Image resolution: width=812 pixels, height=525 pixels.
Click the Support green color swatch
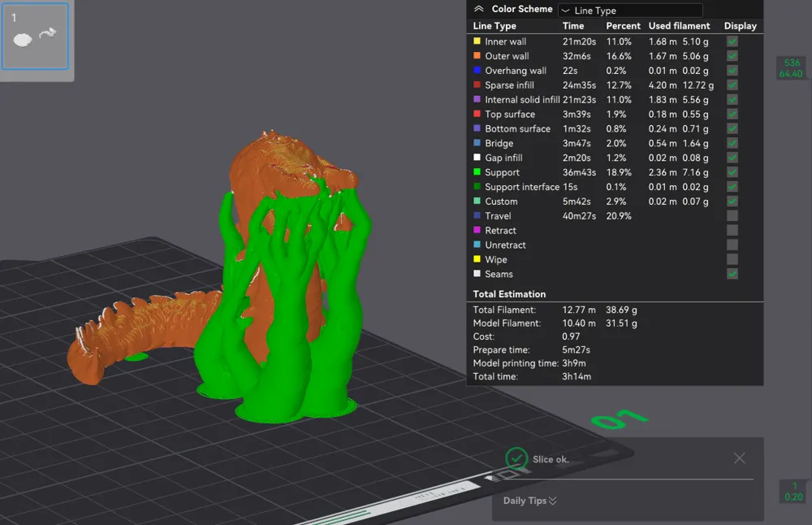(x=477, y=171)
